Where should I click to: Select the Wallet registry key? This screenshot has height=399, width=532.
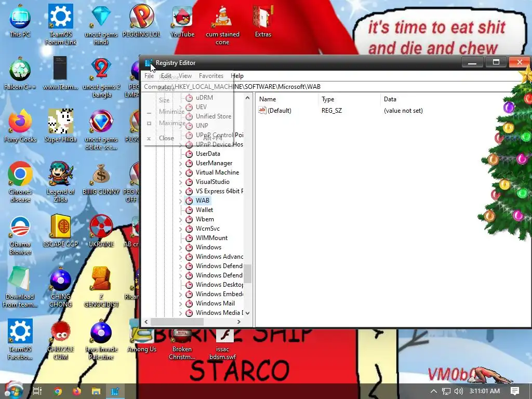click(204, 210)
